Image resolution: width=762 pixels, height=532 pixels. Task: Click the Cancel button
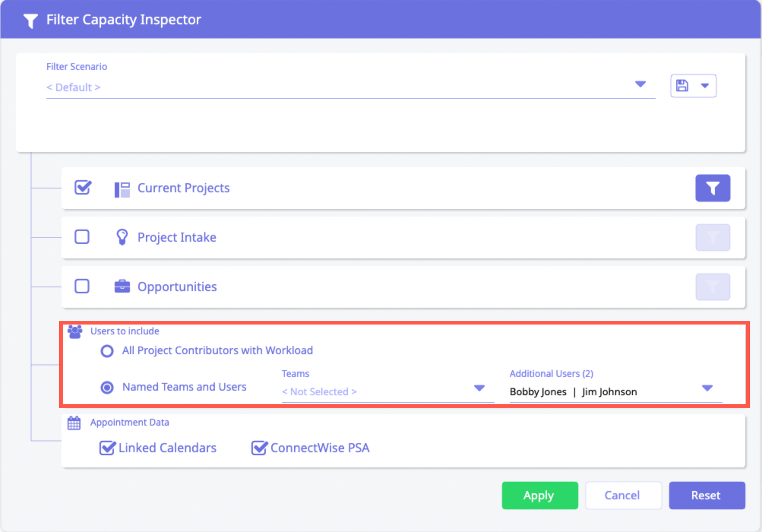coord(623,495)
